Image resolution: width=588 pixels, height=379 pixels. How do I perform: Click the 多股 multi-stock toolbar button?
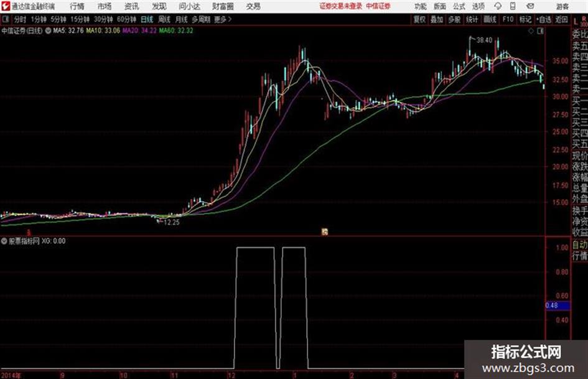(454, 19)
